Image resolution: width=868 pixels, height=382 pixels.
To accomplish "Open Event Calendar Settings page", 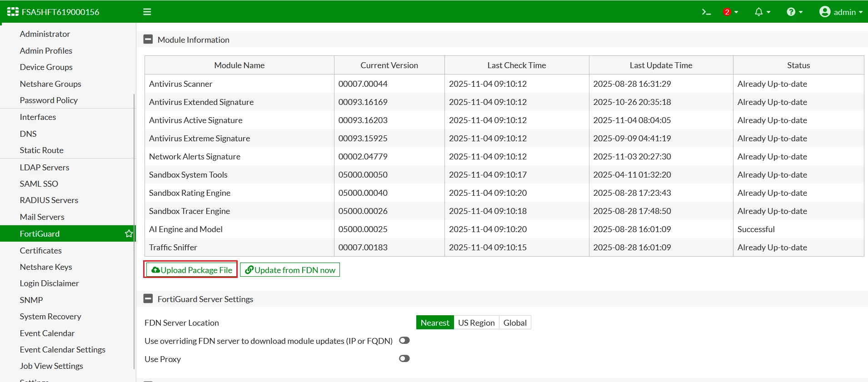I will (63, 349).
